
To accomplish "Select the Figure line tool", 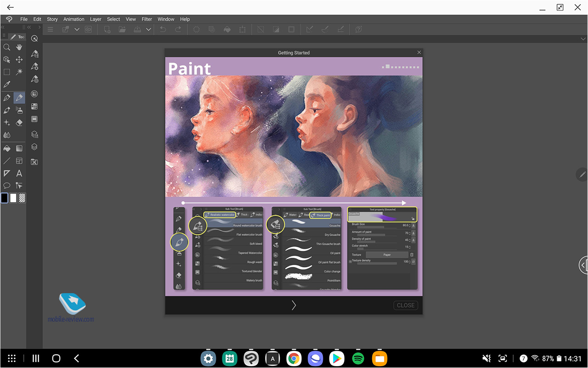I will coord(6,161).
